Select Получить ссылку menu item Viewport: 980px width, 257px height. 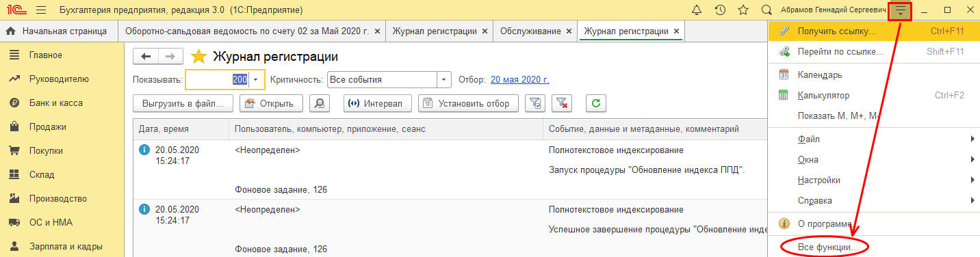coord(874,31)
